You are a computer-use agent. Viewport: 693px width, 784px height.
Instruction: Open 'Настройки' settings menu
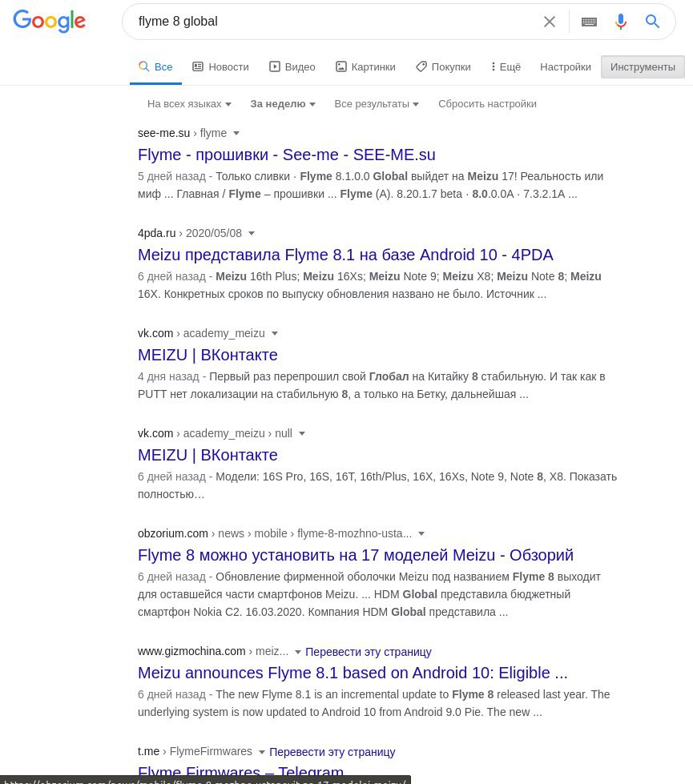(566, 67)
